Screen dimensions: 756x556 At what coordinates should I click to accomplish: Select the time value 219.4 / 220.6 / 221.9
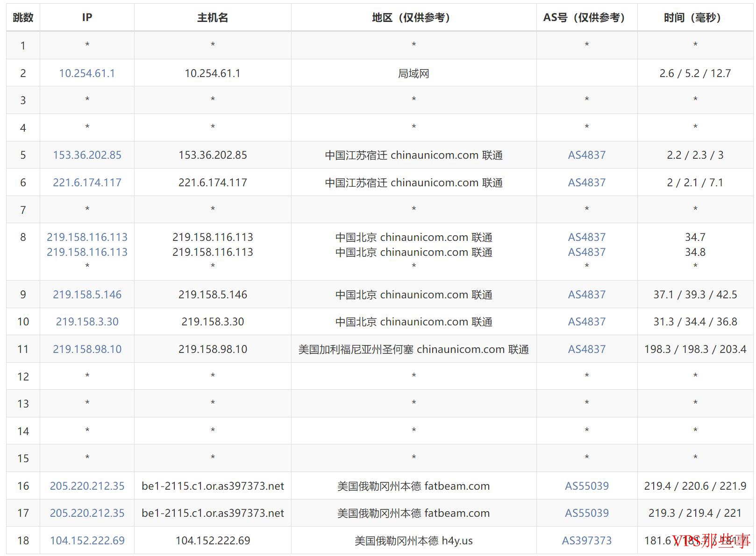pyautogui.click(x=695, y=486)
